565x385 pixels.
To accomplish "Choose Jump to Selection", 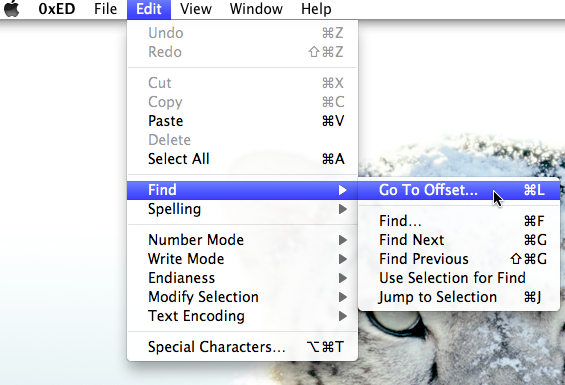I will 459,297.
